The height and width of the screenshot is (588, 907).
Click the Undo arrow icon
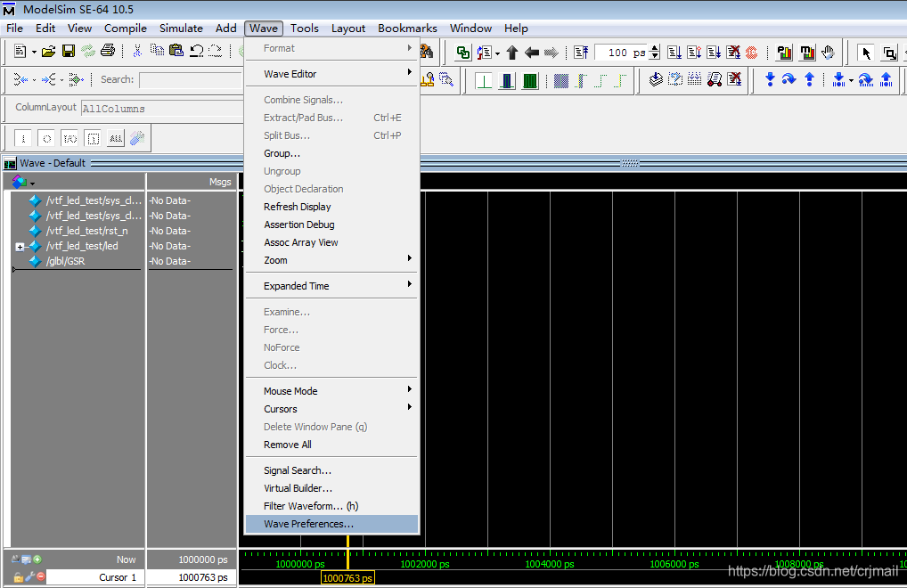click(196, 51)
